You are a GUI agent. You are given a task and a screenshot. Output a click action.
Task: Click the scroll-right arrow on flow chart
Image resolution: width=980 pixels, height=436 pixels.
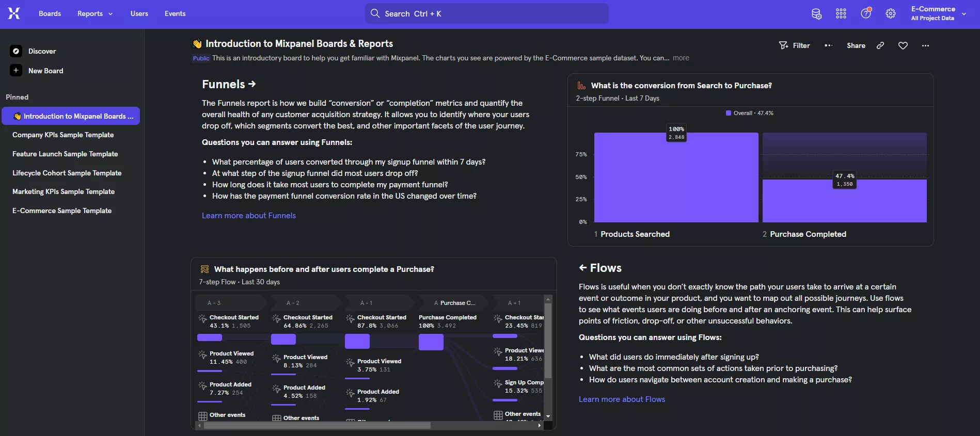coord(540,426)
